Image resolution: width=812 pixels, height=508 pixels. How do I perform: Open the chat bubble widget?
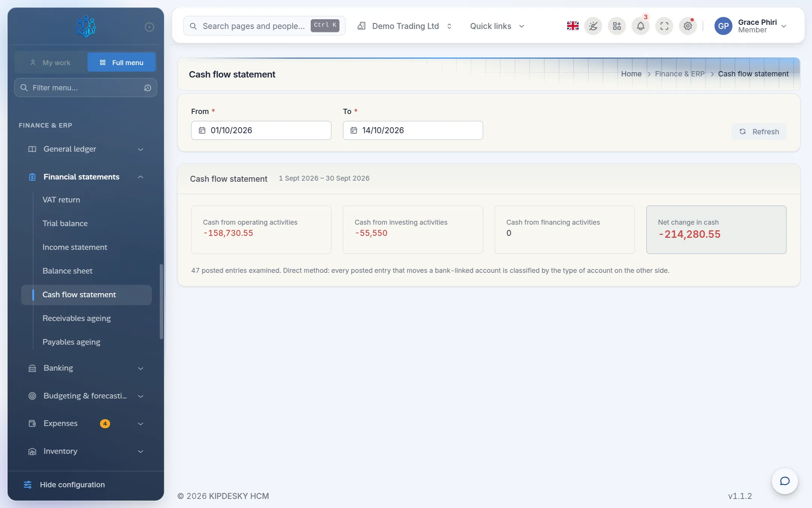[785, 481]
